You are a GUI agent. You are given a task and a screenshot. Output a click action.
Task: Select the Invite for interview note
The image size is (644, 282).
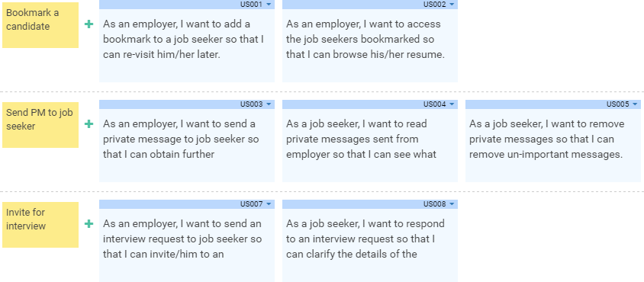pyautogui.click(x=40, y=225)
